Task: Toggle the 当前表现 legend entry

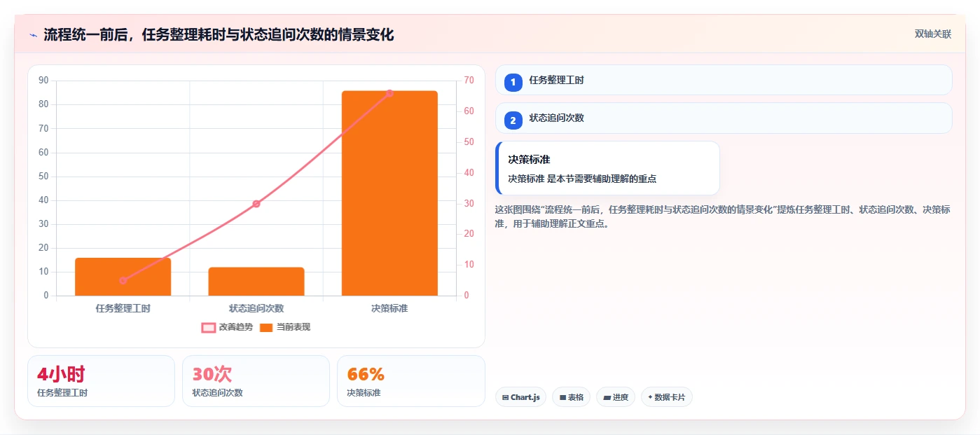Action: point(284,327)
